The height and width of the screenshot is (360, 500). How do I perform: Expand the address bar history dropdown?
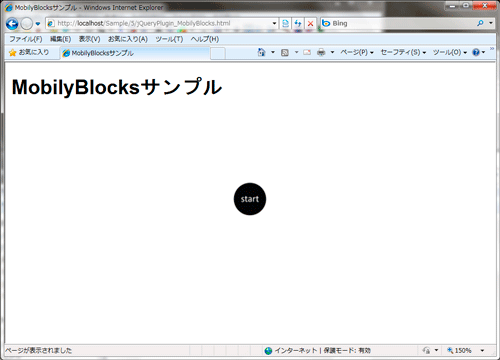point(274,23)
